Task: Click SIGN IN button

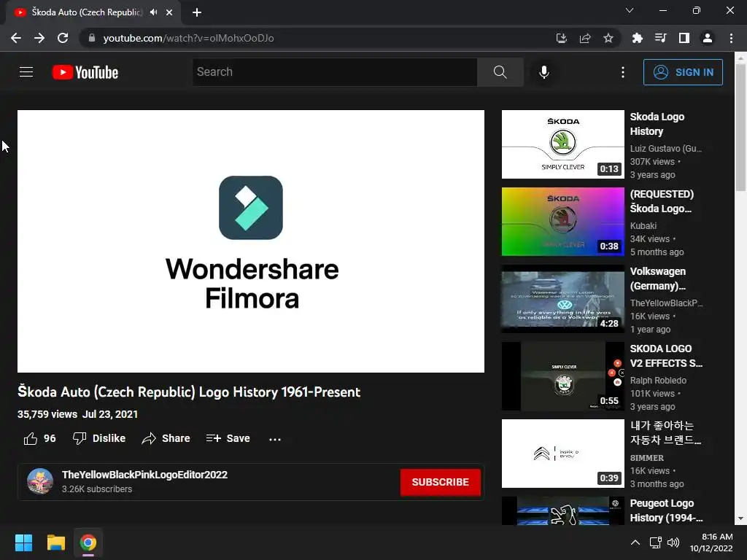Action: point(683,72)
